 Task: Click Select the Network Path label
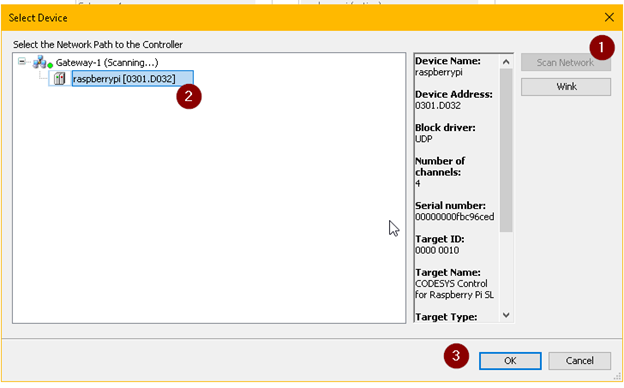(98, 45)
